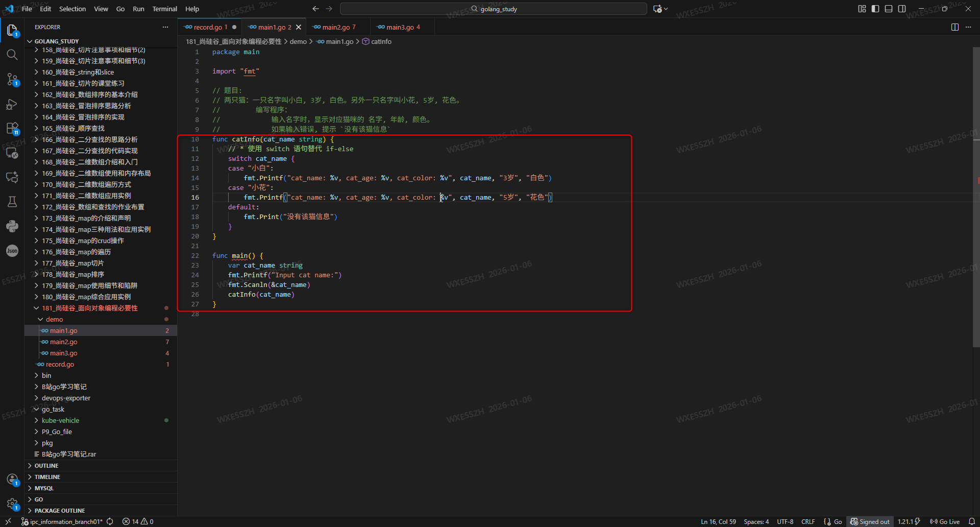Open the Json extension view
The width and height of the screenshot is (980, 527).
[12, 251]
